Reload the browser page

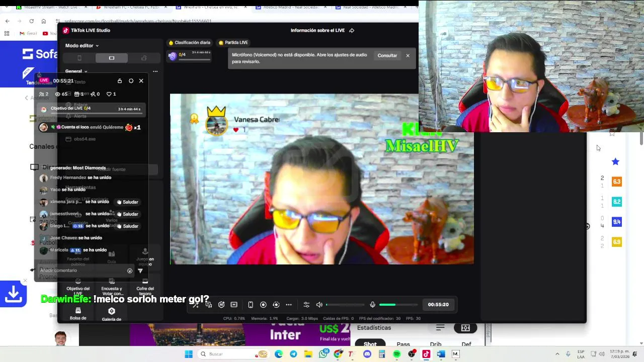[31, 21]
